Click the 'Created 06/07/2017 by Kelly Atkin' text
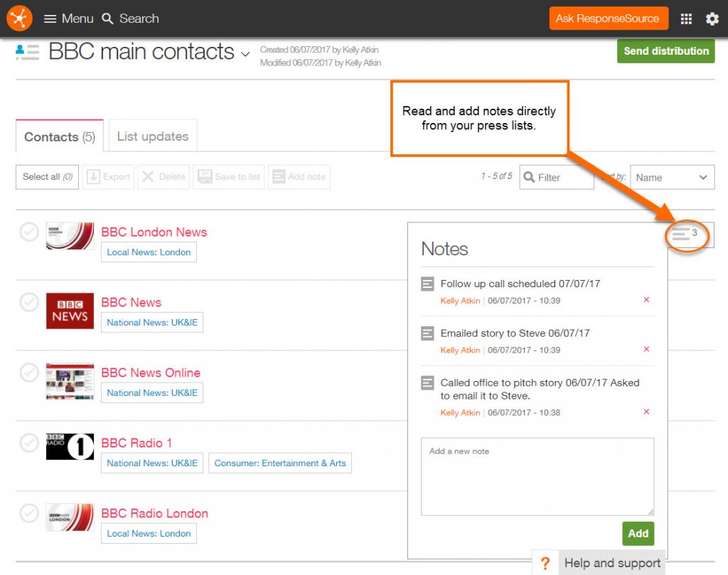This screenshot has height=575, width=728. point(319,50)
